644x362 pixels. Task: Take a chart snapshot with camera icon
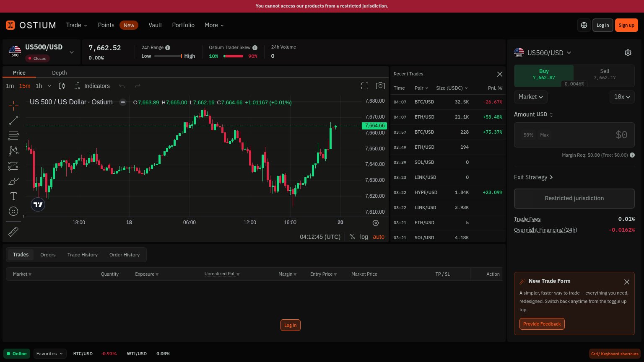pyautogui.click(x=380, y=86)
